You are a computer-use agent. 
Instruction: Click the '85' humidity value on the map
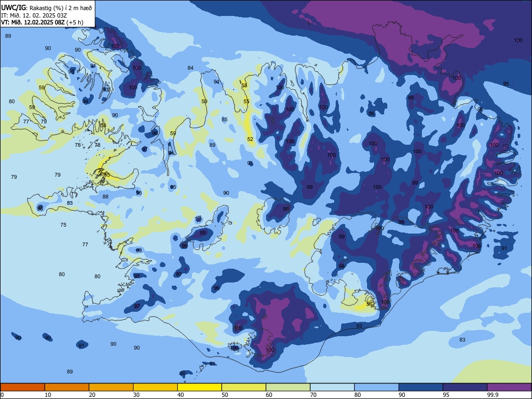(225, 119)
